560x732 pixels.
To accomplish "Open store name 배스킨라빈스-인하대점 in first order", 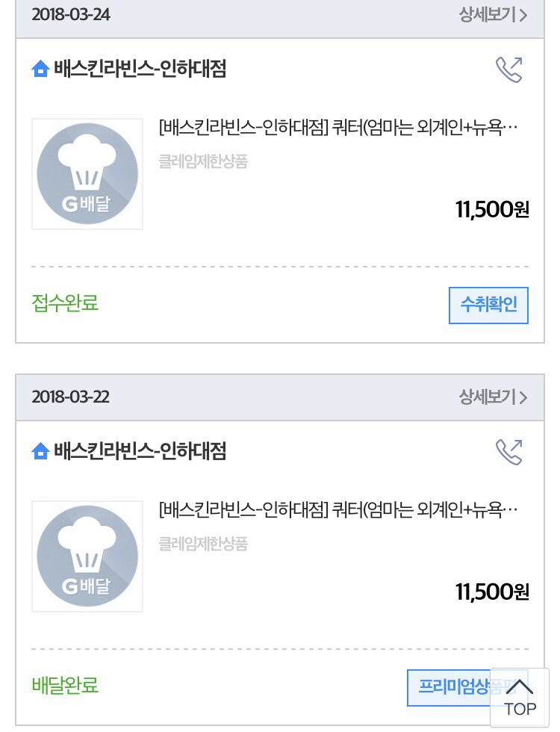I will click(140, 69).
